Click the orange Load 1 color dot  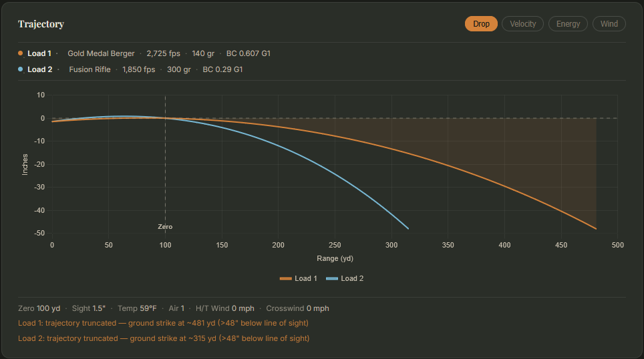pos(21,53)
